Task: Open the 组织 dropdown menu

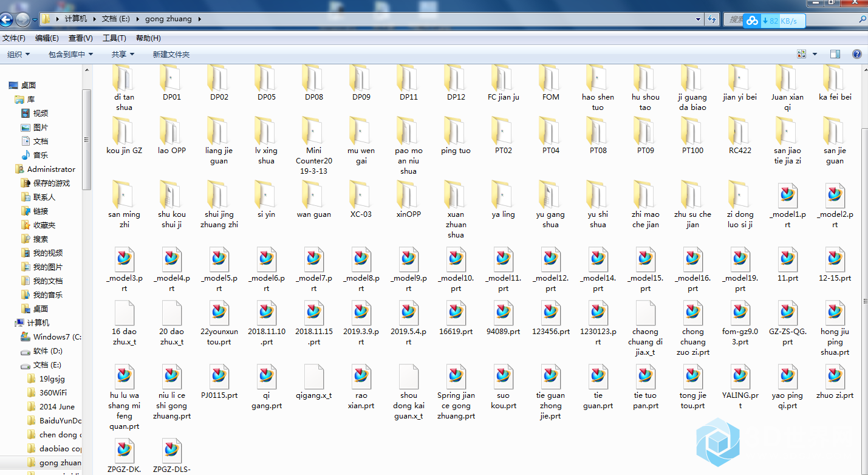Action: click(x=19, y=54)
